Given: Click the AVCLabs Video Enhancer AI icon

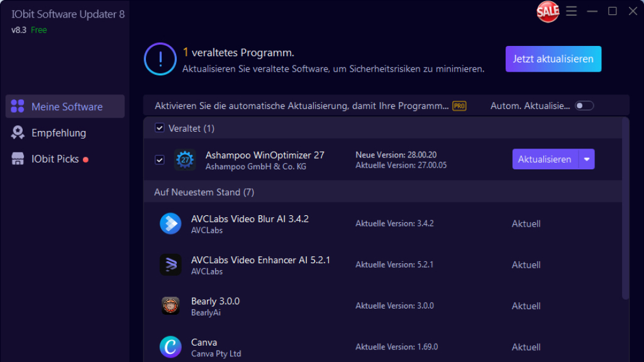Looking at the screenshot, I should point(170,264).
